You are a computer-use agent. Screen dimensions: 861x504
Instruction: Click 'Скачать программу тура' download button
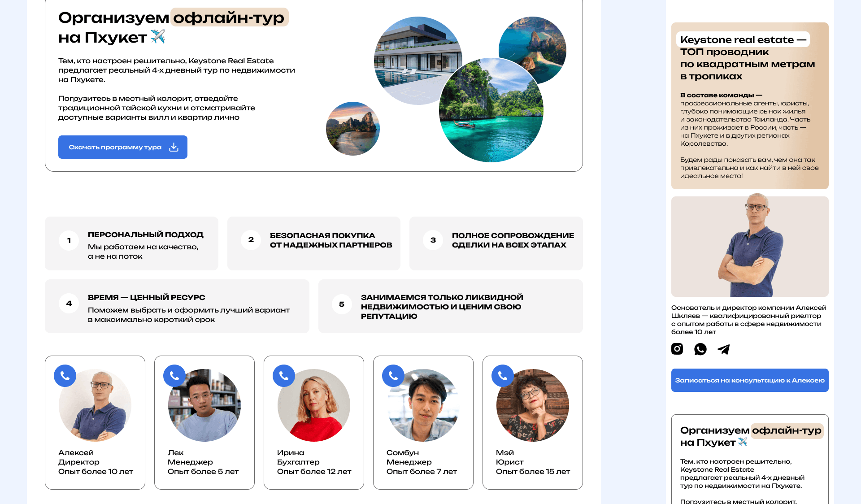click(x=123, y=147)
